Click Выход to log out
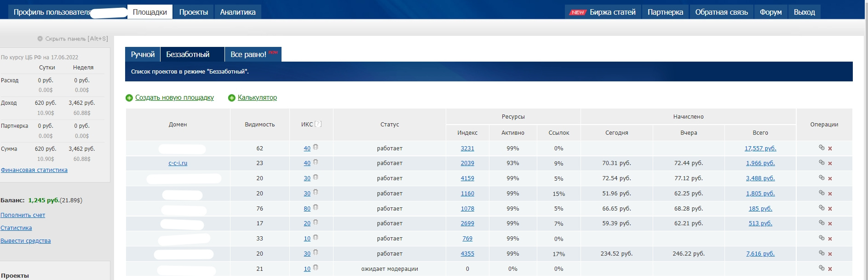The height and width of the screenshot is (280, 868). [804, 12]
